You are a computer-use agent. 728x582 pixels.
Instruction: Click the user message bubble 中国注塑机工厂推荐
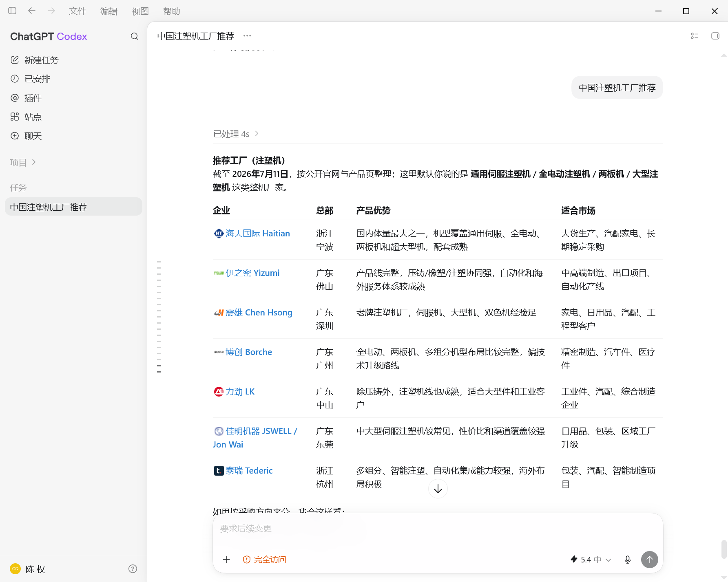(x=617, y=88)
